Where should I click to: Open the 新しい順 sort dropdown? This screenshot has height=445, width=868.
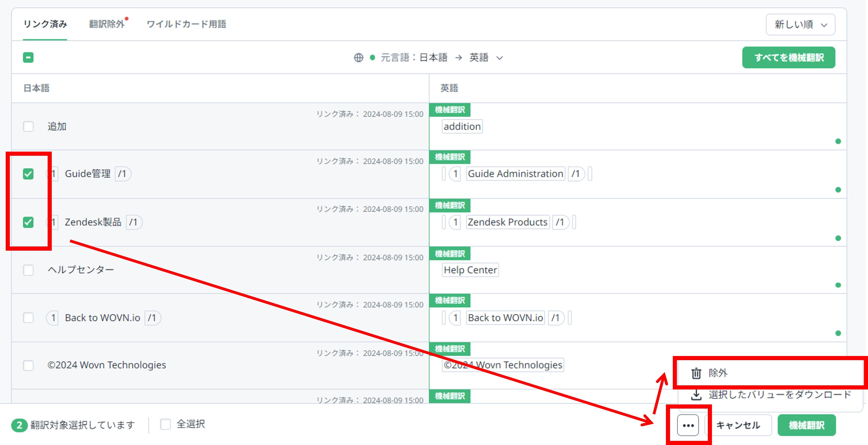pos(800,25)
